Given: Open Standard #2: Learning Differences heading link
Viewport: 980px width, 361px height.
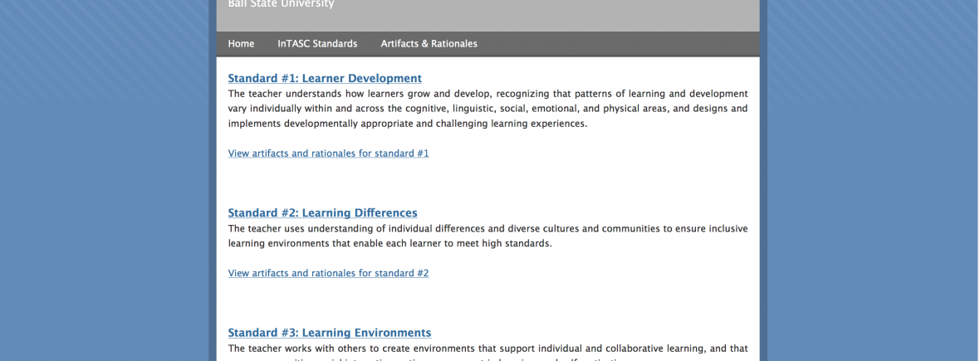Looking at the screenshot, I should (x=322, y=213).
